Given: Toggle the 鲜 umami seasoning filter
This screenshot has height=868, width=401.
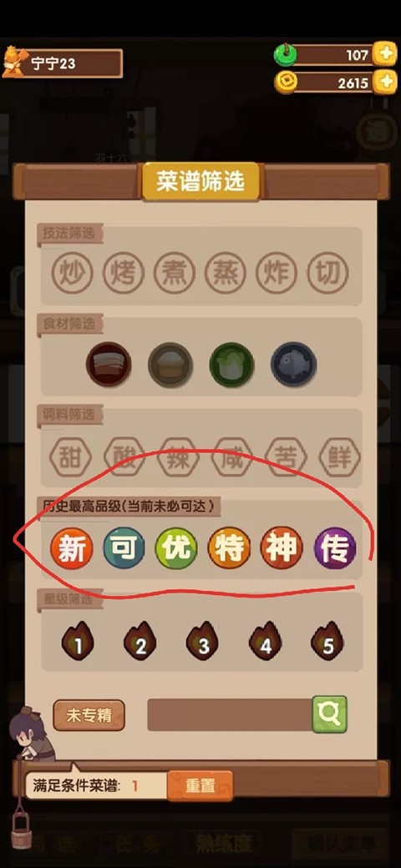Looking at the screenshot, I should pos(339,458).
